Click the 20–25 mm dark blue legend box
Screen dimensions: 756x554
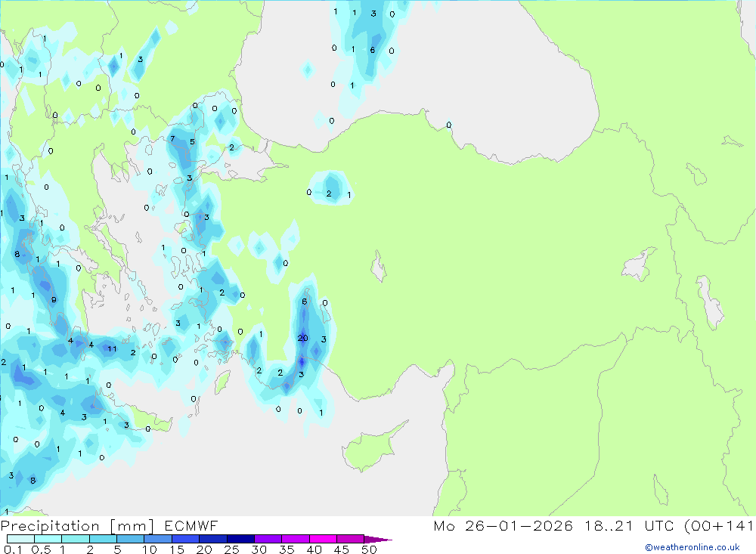(212, 539)
